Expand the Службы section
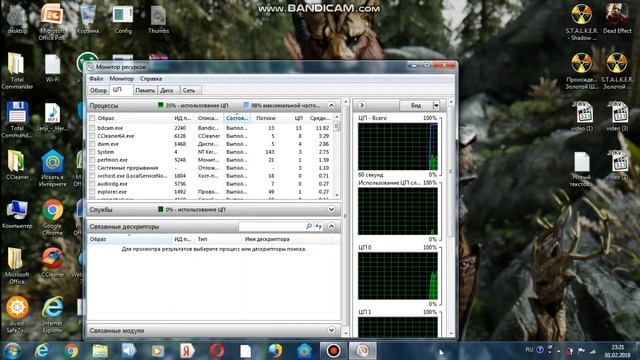Image resolution: width=640 pixels, height=360 pixels. tap(331, 209)
